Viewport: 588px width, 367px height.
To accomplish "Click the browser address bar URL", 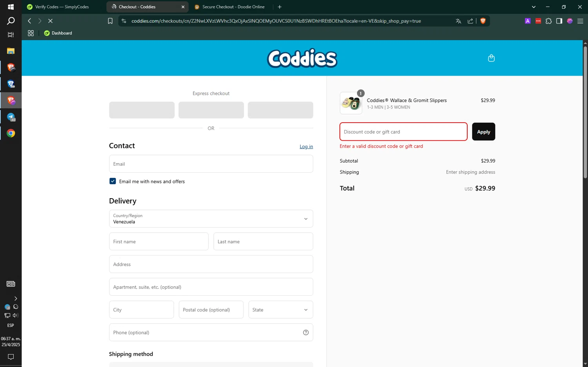I will [x=276, y=21].
